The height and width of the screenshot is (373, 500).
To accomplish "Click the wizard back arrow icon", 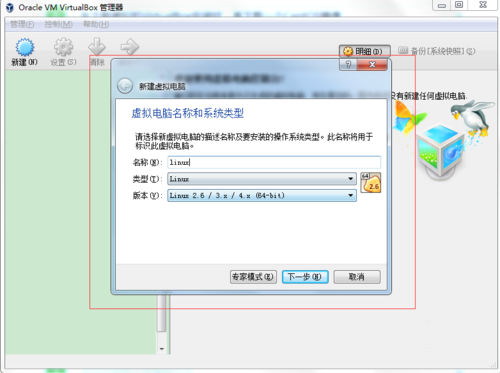I will pos(125,86).
